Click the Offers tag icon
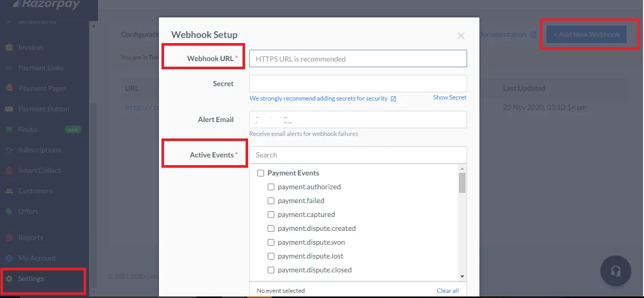Screen dimensions: 644x298 (x=9, y=211)
